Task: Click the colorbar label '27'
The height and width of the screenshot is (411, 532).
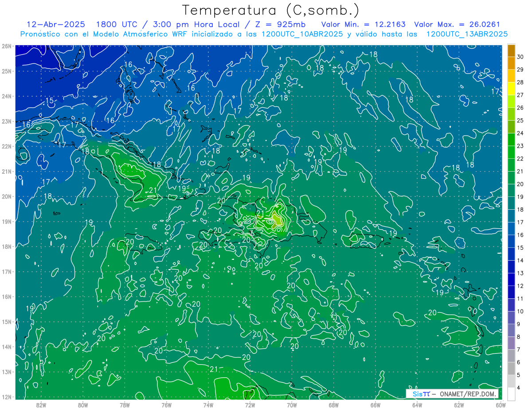Action: (520, 95)
